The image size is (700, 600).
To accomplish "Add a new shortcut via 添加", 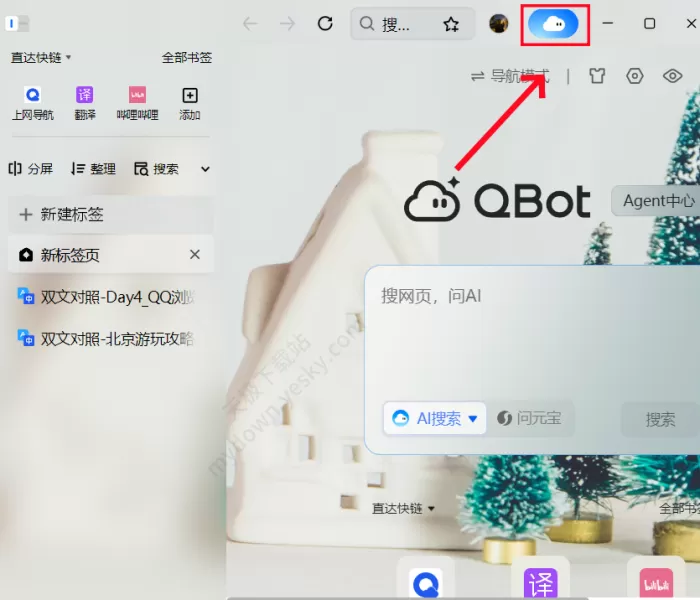I will click(190, 104).
